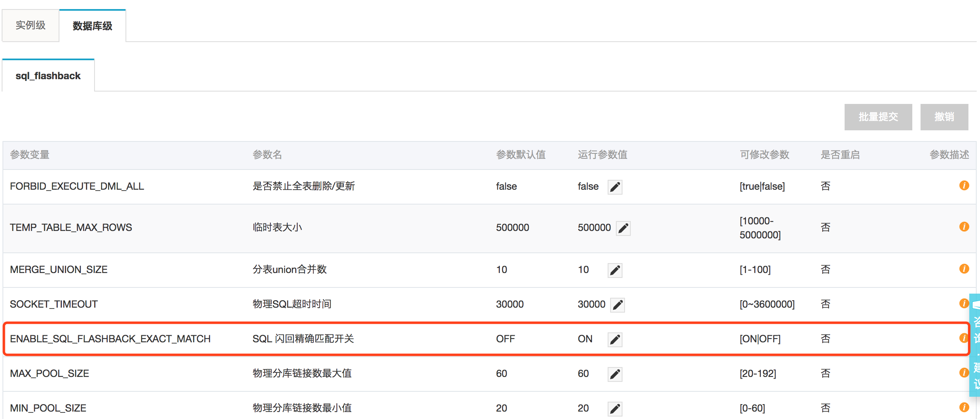Click the [20-192] allowed range
This screenshot has width=980, height=419.
[758, 374]
